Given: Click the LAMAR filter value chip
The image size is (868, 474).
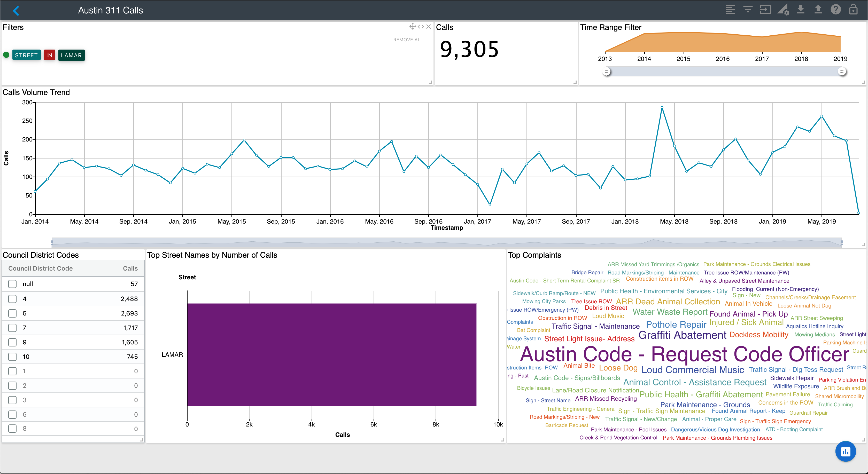Looking at the screenshot, I should 71,55.
